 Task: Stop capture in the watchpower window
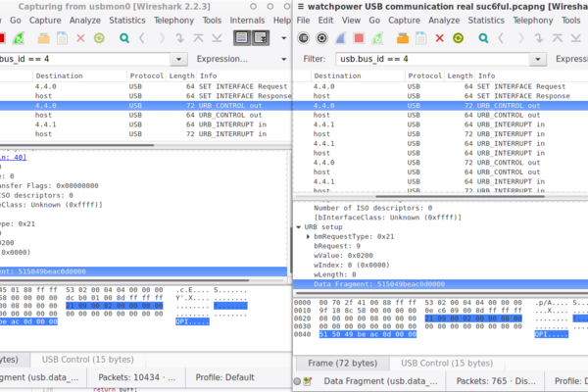coord(359,38)
